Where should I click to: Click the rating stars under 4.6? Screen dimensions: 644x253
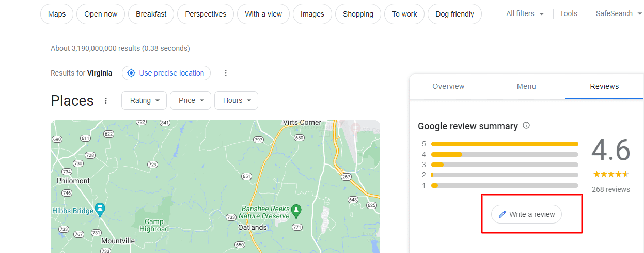pos(610,174)
